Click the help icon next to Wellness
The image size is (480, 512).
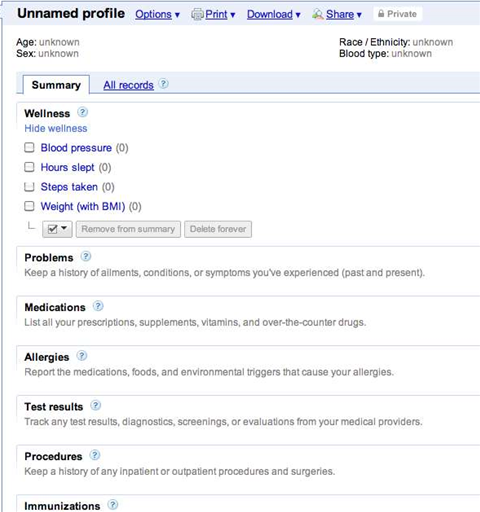tap(83, 112)
